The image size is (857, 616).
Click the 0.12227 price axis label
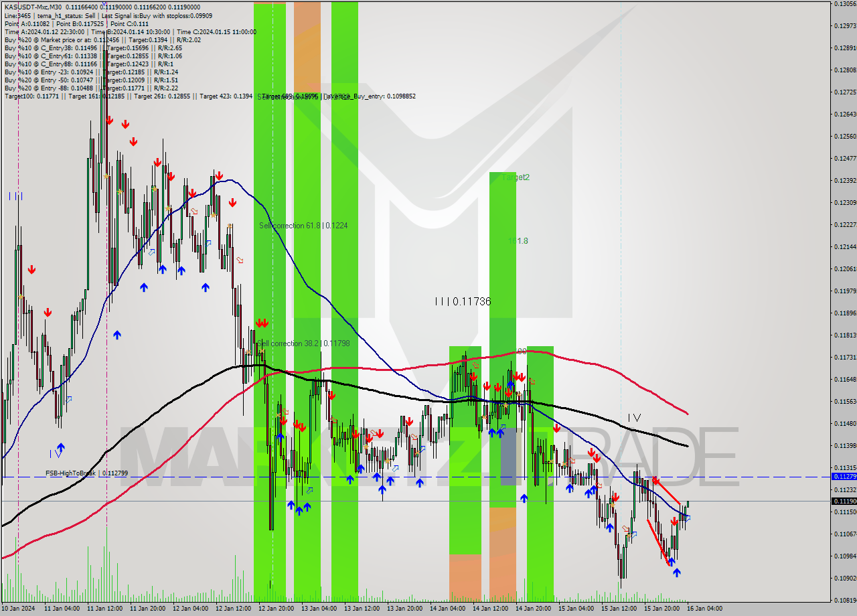[x=845, y=225]
